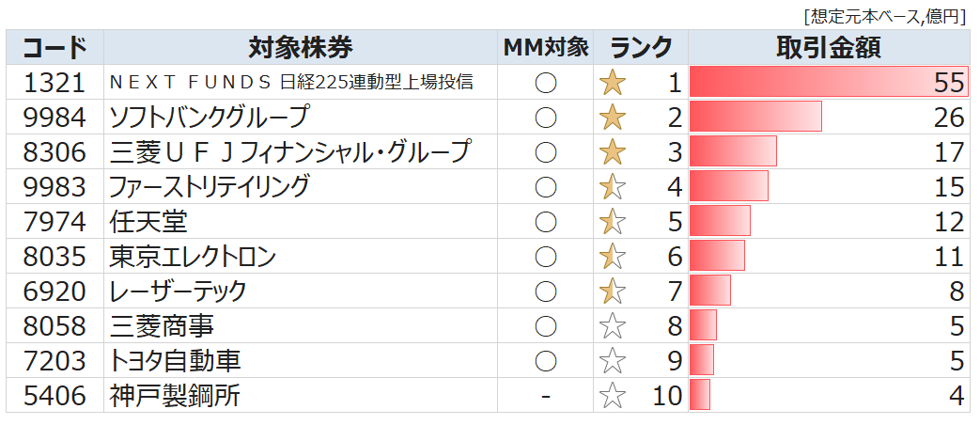This screenshot has height=425, width=980.
Task: Click the MM circle for code 1321
Action: [x=545, y=83]
